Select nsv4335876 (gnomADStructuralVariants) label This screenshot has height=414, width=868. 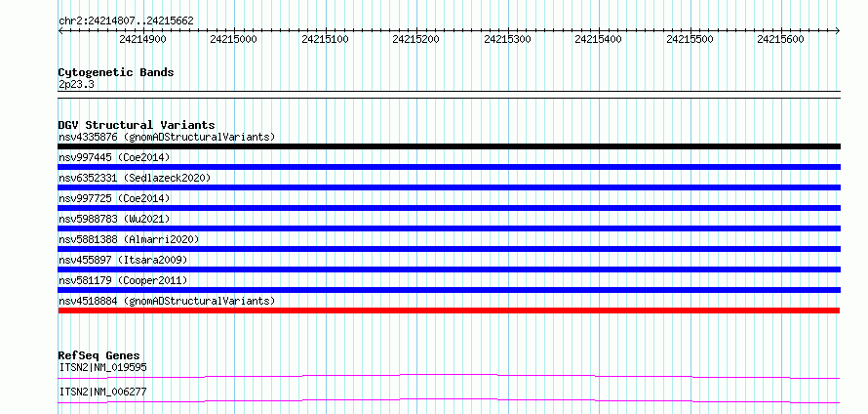tap(167, 137)
